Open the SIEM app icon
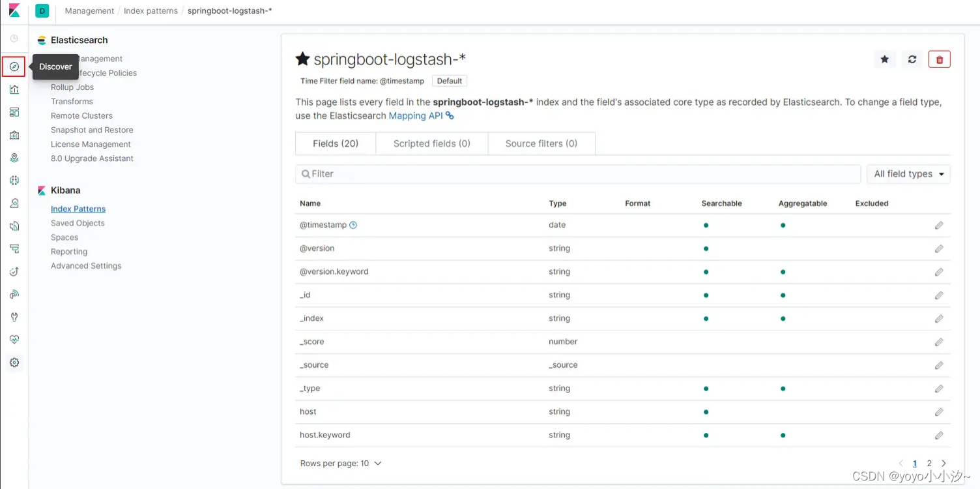This screenshot has width=980, height=489. coord(14,294)
